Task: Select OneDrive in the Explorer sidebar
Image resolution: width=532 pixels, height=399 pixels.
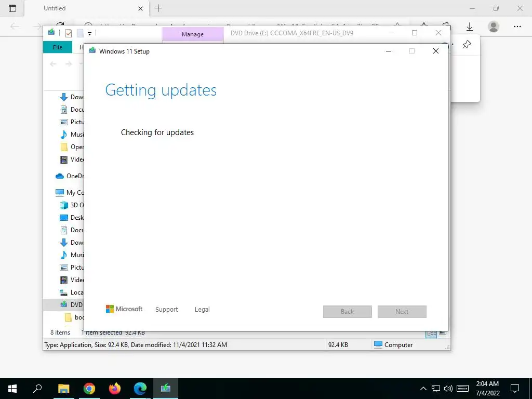Action: coord(70,176)
